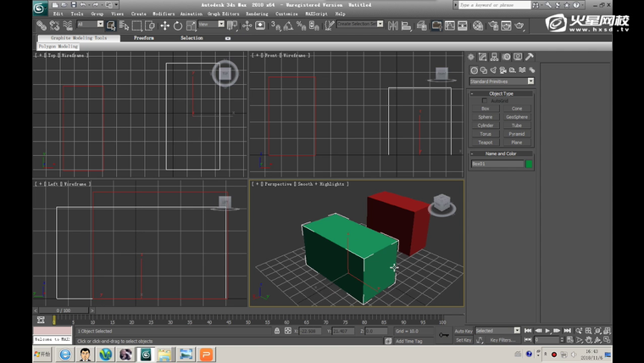The image size is (644, 363).
Task: Open the green object color swatch
Action: click(x=530, y=164)
